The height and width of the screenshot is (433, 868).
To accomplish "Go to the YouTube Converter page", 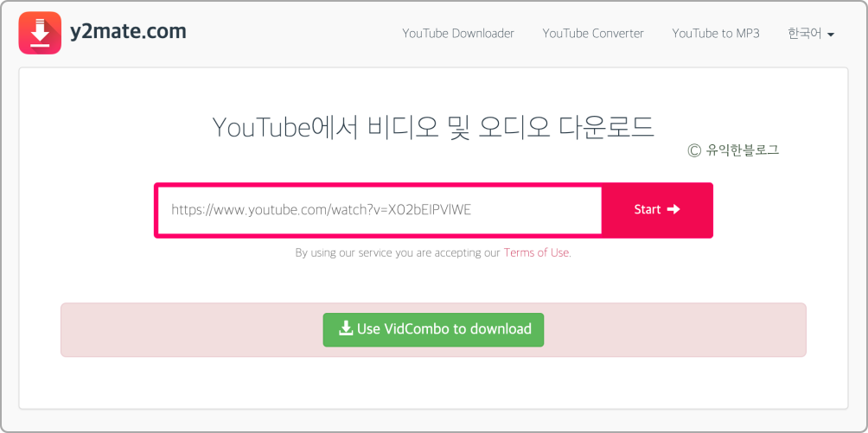I will pos(593,33).
